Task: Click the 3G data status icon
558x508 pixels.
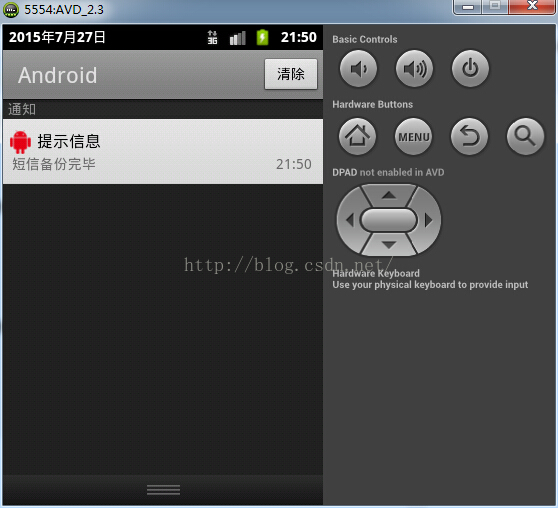Action: point(212,37)
